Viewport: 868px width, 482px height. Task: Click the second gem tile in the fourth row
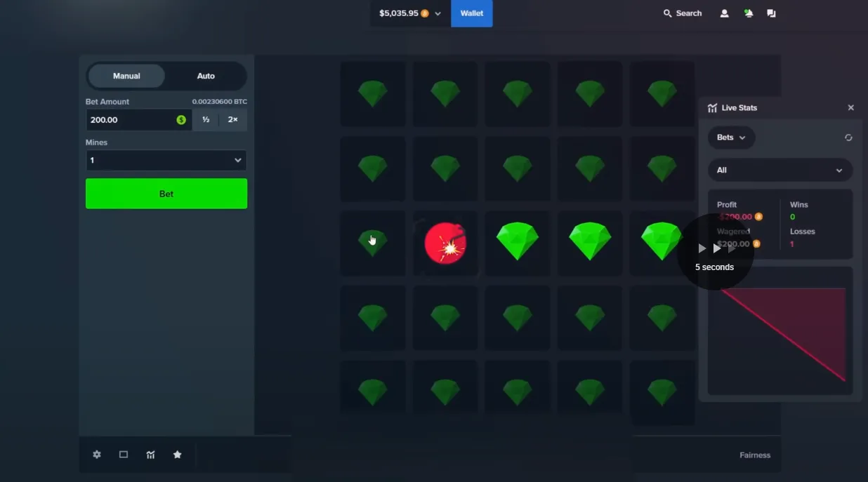point(445,318)
